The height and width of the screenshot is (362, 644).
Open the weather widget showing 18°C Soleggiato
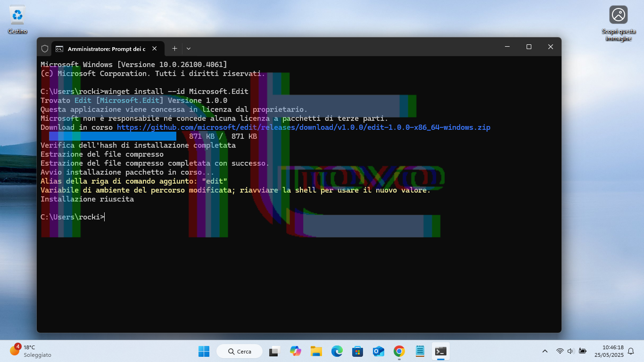coord(31,351)
